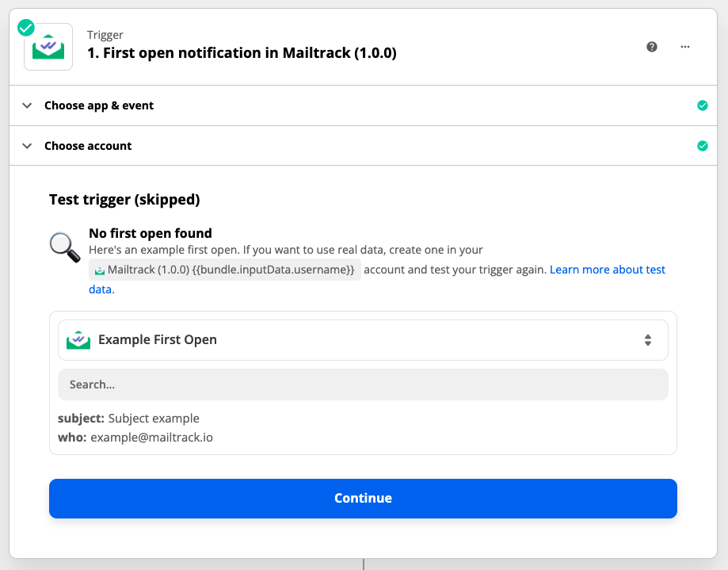Click the small Mailtrack icon in the account pill
Viewport: 728px width, 570px height.
[100, 270]
